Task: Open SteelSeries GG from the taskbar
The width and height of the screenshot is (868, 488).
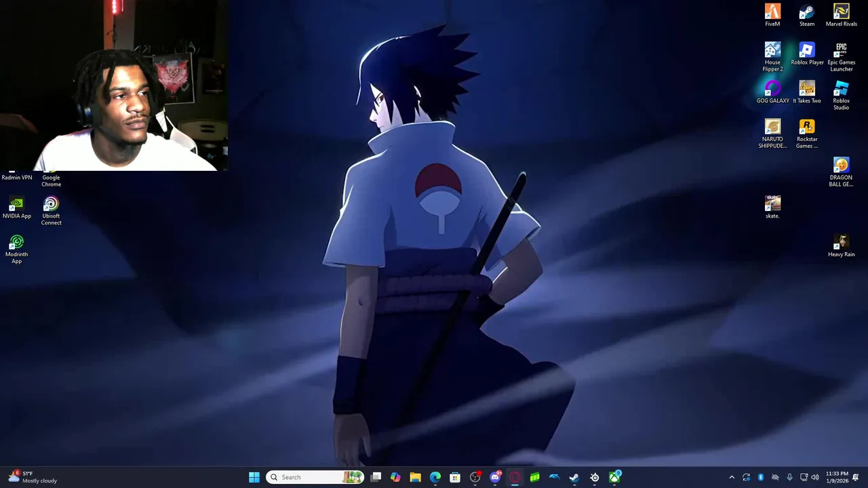Action: point(595,477)
